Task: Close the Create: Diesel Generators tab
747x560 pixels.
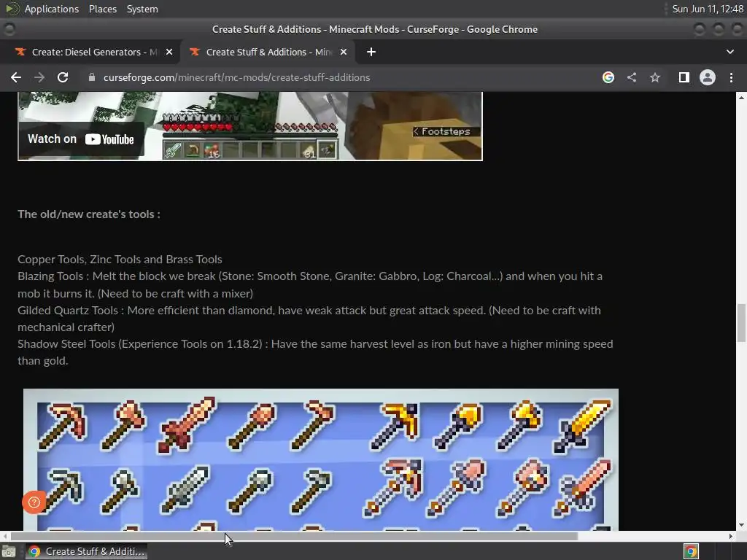Action: (169, 52)
